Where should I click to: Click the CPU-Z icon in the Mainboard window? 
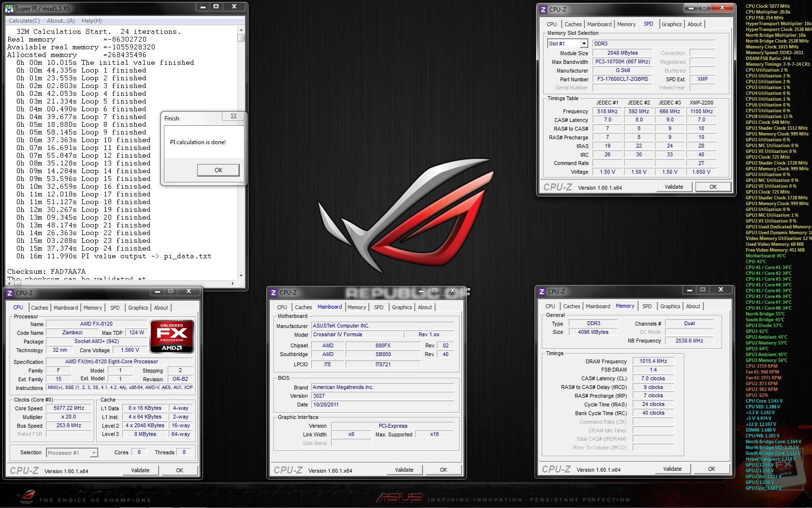click(x=274, y=292)
